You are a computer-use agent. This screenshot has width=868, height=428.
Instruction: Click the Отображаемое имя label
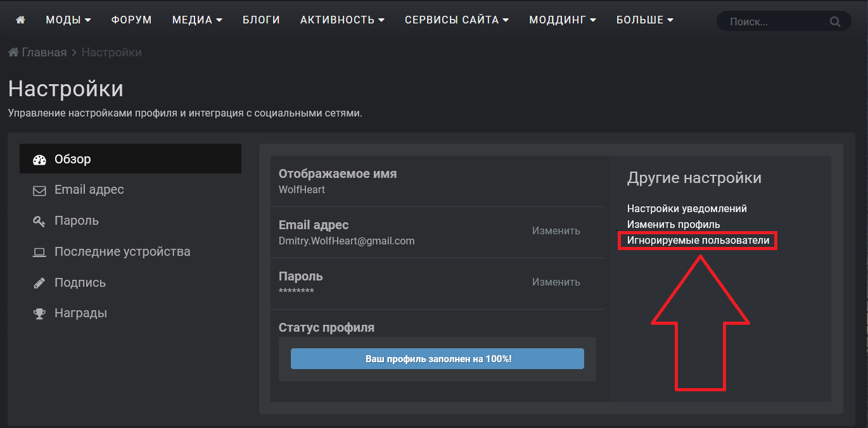[338, 173]
